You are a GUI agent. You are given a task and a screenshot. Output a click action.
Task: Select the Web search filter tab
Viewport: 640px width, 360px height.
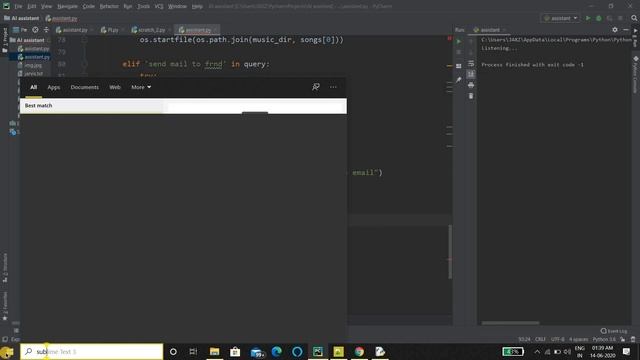(x=115, y=87)
